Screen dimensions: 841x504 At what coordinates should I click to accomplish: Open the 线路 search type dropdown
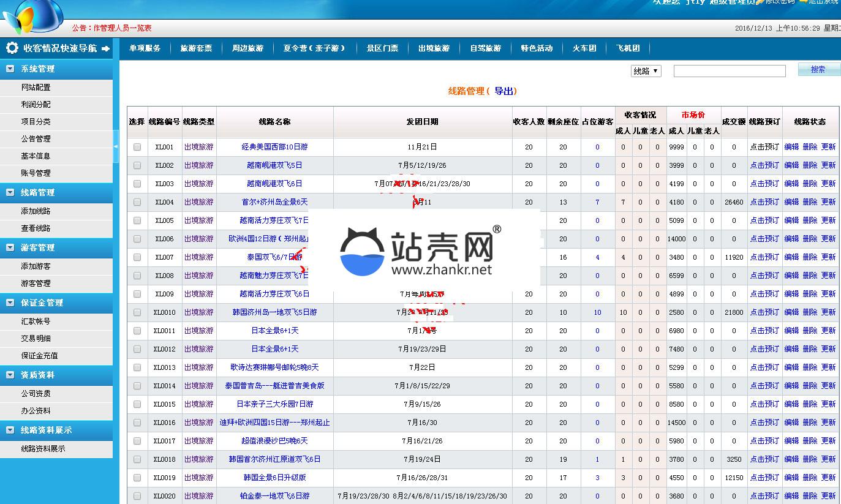click(646, 71)
